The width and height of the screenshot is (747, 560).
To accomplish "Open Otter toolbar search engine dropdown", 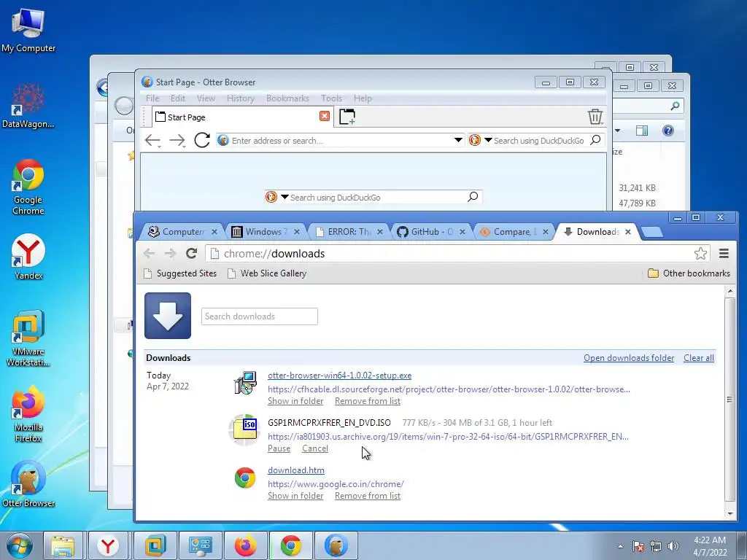I will click(x=488, y=140).
